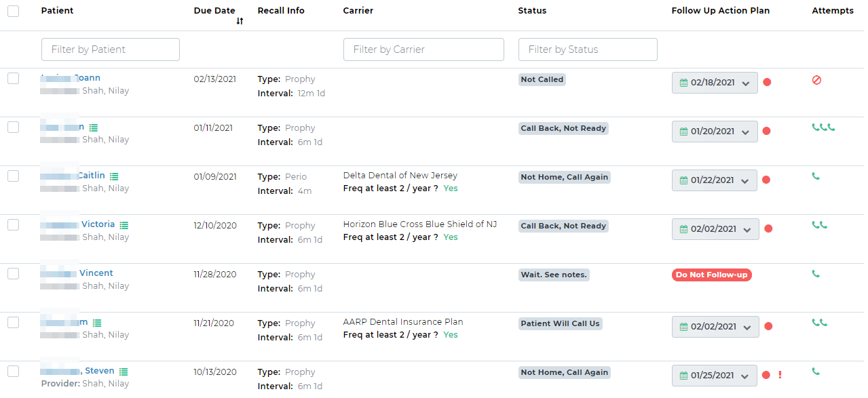Tick the checkbox on Vincent's row

13,273
